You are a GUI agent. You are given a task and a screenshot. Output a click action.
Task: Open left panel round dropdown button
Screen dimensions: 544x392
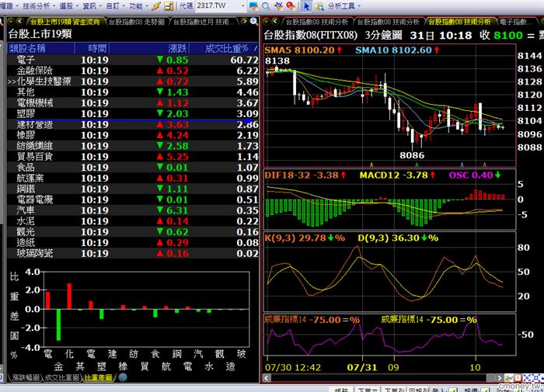(x=10, y=22)
